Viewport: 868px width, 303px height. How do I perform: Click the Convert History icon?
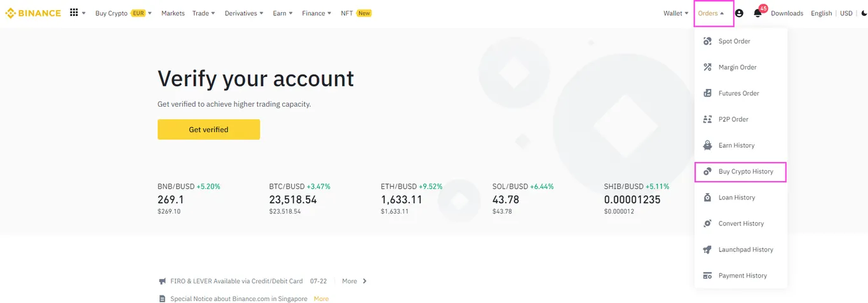point(707,224)
